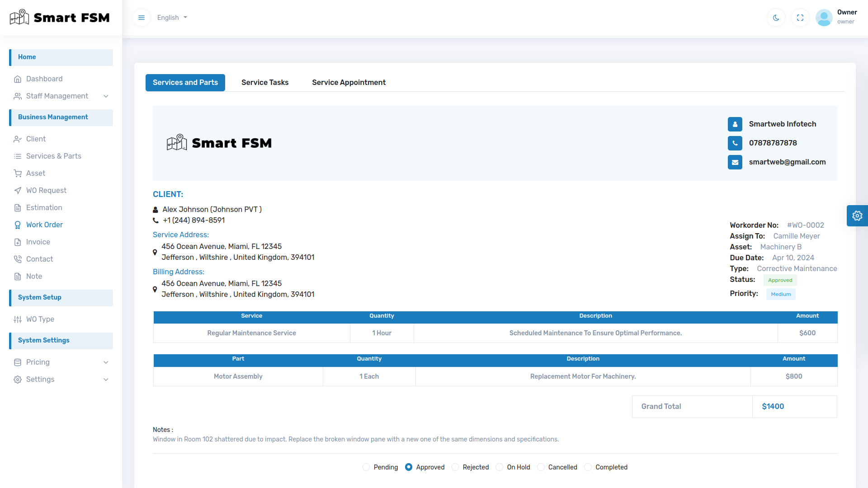
Task: Open the English language dropdown
Action: (172, 18)
